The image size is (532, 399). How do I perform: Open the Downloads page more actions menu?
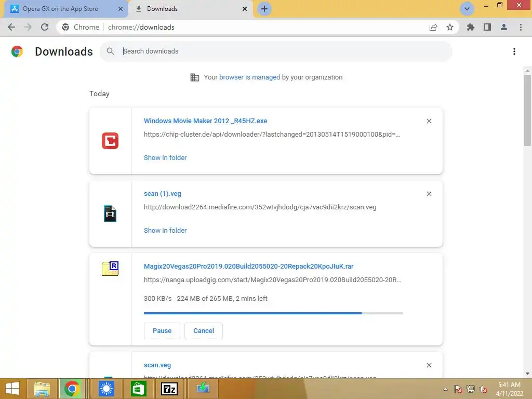tap(514, 51)
